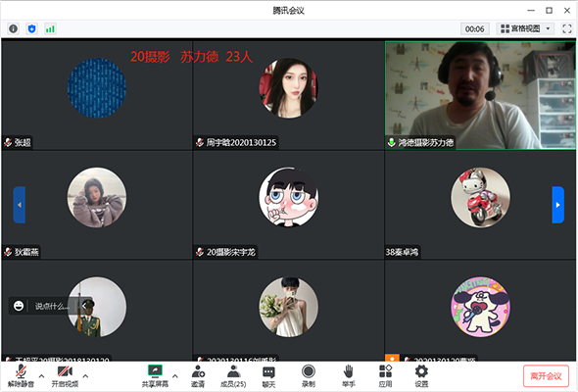Expand the video options arrow
This screenshot has height=392, width=578.
pos(85,376)
